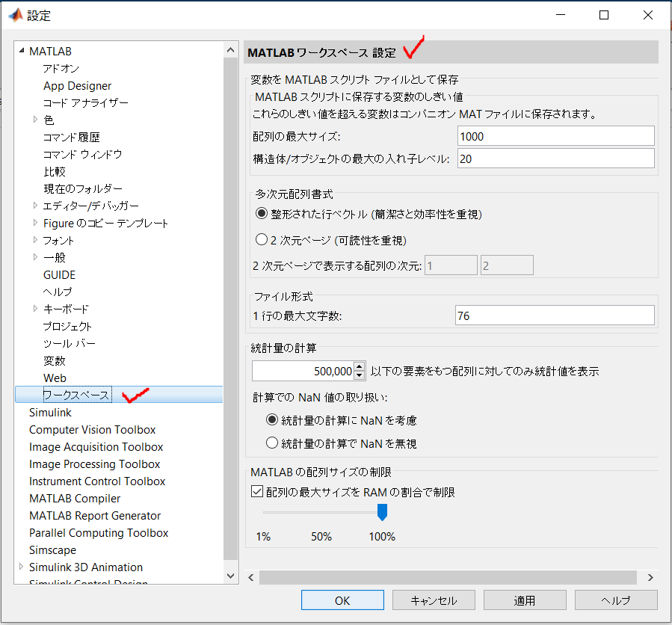672x625 pixels.
Task: Select 変数 in the tree
Action: (55, 360)
